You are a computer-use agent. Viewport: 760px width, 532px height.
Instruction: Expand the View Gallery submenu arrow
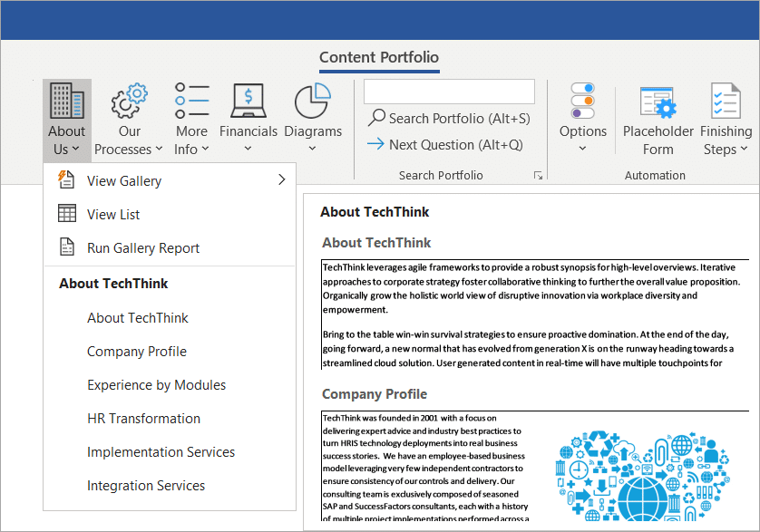tap(282, 179)
